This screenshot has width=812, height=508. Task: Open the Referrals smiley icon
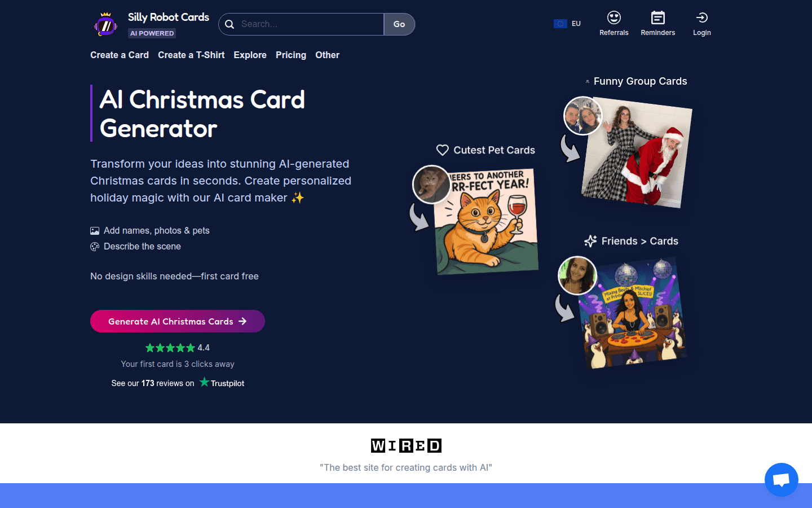coord(614,17)
